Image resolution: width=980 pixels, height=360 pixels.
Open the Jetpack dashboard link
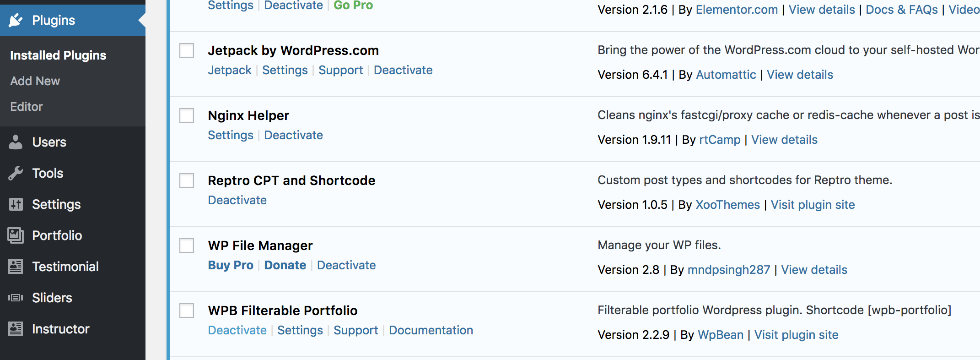230,70
